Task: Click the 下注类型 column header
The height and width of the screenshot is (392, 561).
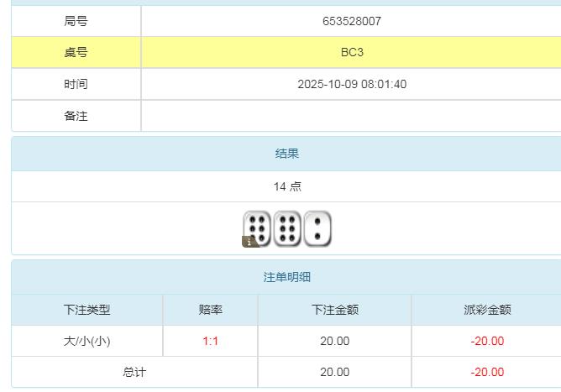Action: 87,310
